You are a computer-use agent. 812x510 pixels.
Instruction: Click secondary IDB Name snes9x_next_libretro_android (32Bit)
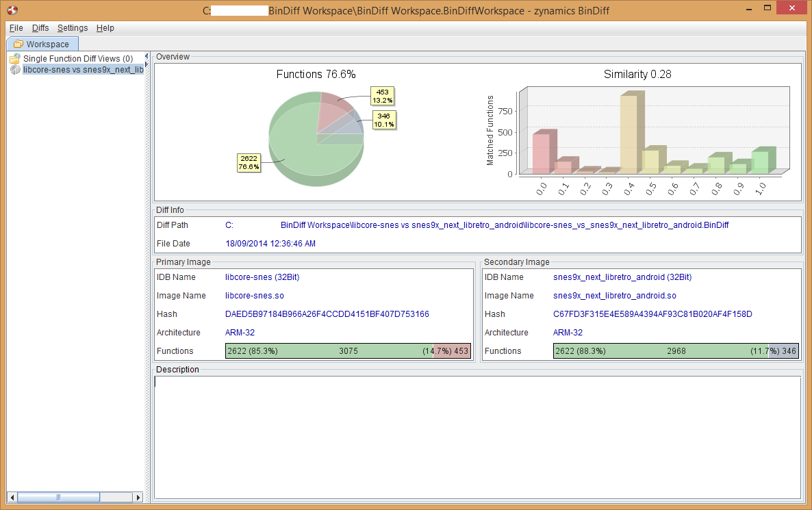pos(622,277)
